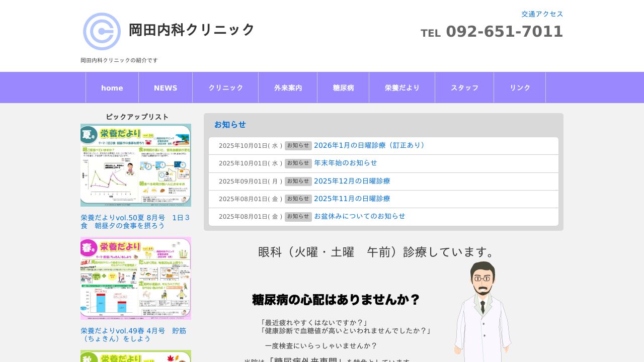Open the お盆休みについてのお知らせ notice
The width and height of the screenshot is (644, 362).
click(x=360, y=216)
